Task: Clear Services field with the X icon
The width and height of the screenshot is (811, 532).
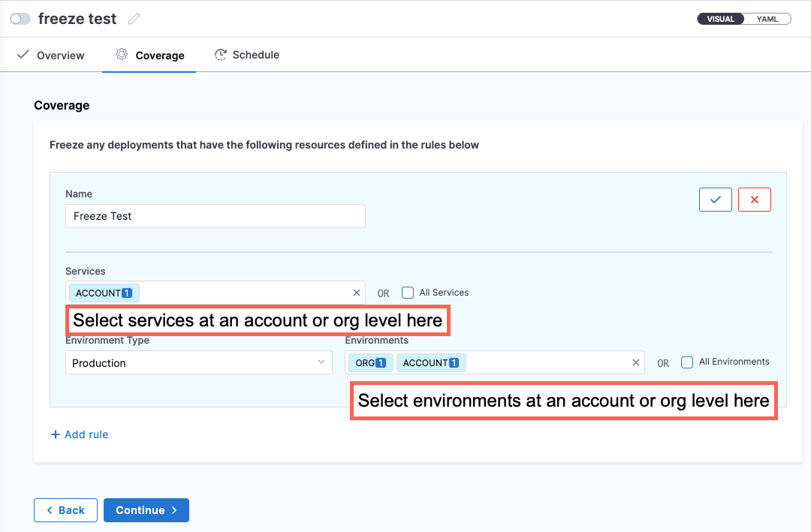Action: pyautogui.click(x=356, y=293)
